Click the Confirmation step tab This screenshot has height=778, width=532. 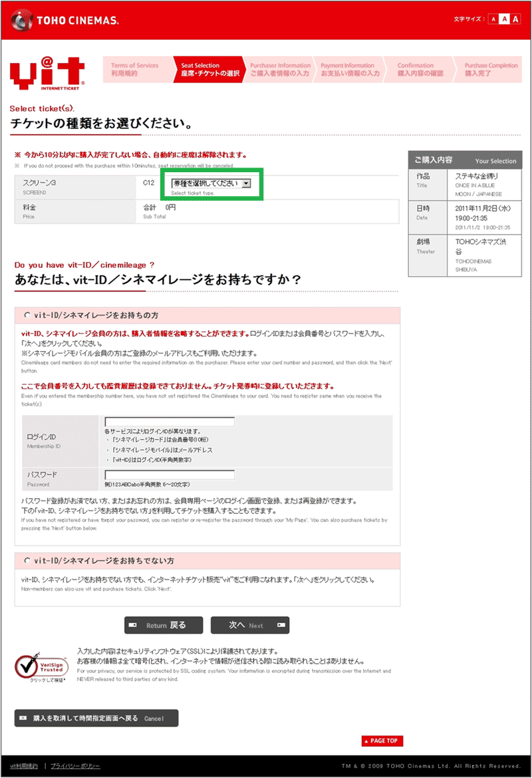coord(420,69)
